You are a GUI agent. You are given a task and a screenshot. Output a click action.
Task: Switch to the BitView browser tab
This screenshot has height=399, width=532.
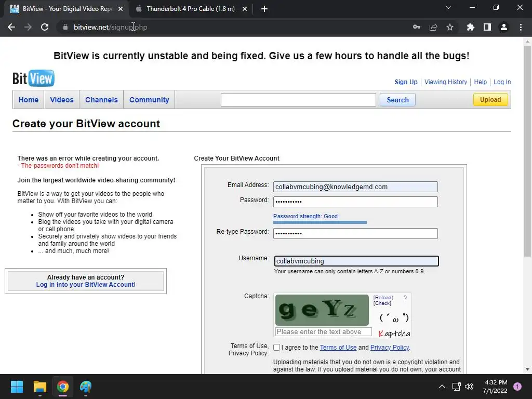[x=66, y=9]
